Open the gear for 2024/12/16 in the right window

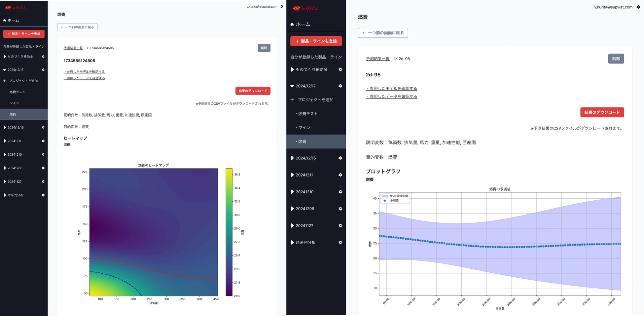click(x=340, y=158)
